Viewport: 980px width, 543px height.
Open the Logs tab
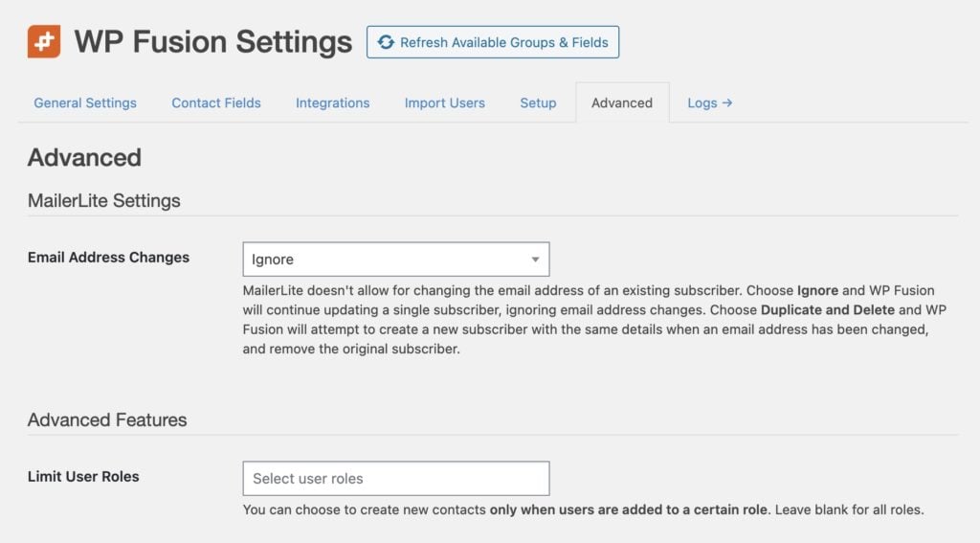coord(709,102)
